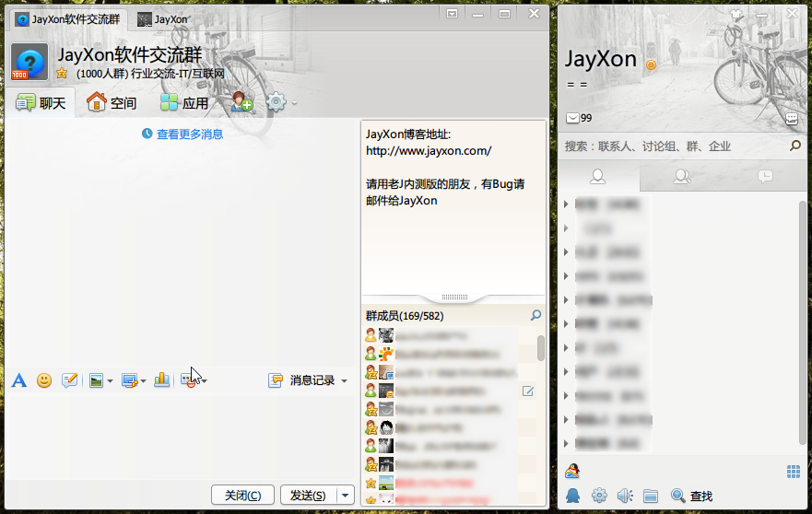Switch to contacts tab with single person icon
This screenshot has width=812, height=514.
pos(599,177)
